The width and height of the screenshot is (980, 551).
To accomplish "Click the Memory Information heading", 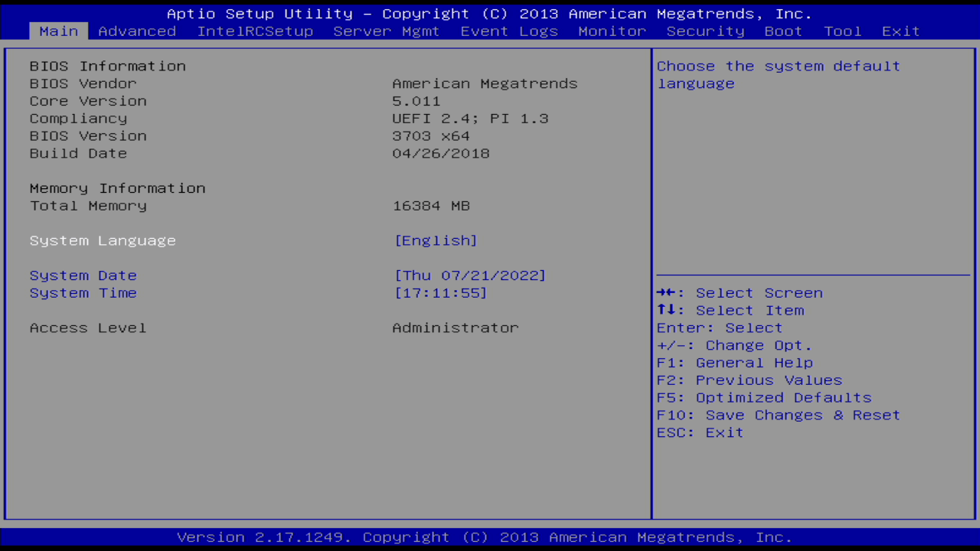I will coord(118,188).
